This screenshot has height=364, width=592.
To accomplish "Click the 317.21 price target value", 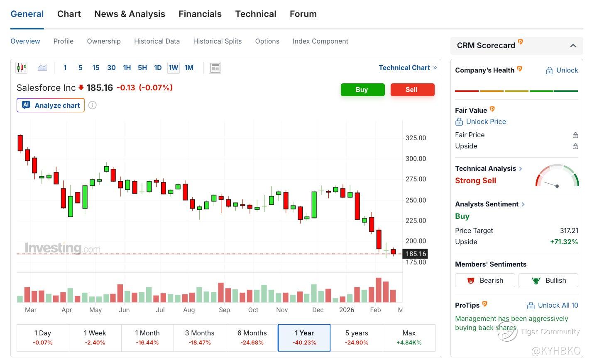I will pyautogui.click(x=569, y=231).
